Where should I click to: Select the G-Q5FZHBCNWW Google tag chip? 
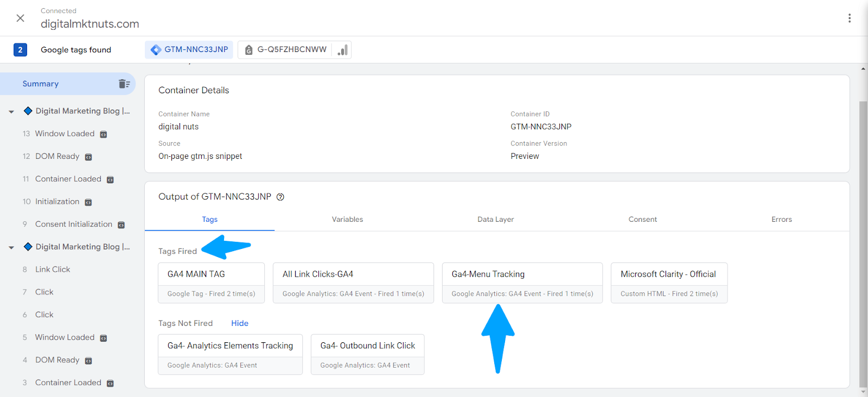[286, 49]
